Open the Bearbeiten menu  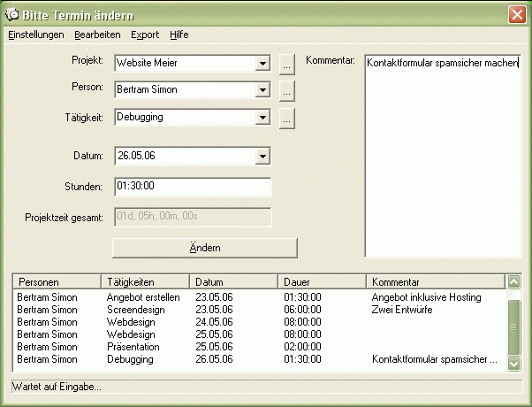(97, 35)
